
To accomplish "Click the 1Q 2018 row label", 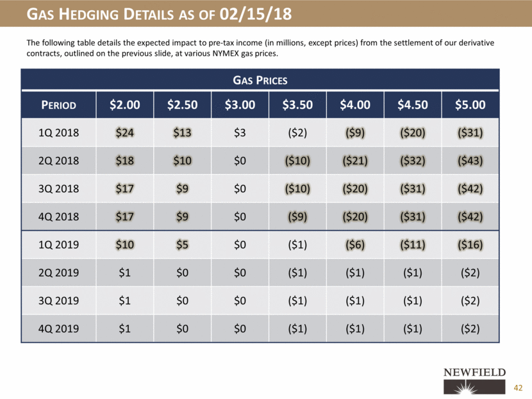I will click(x=58, y=133).
